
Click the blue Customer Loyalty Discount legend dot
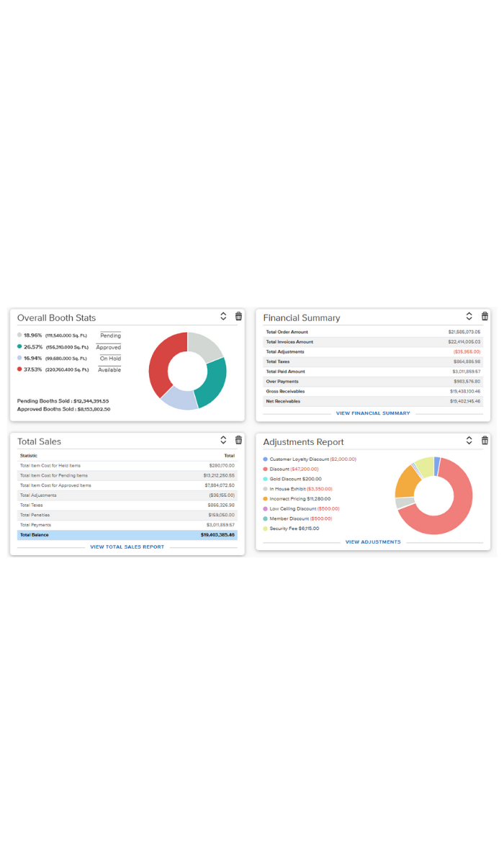266,459
